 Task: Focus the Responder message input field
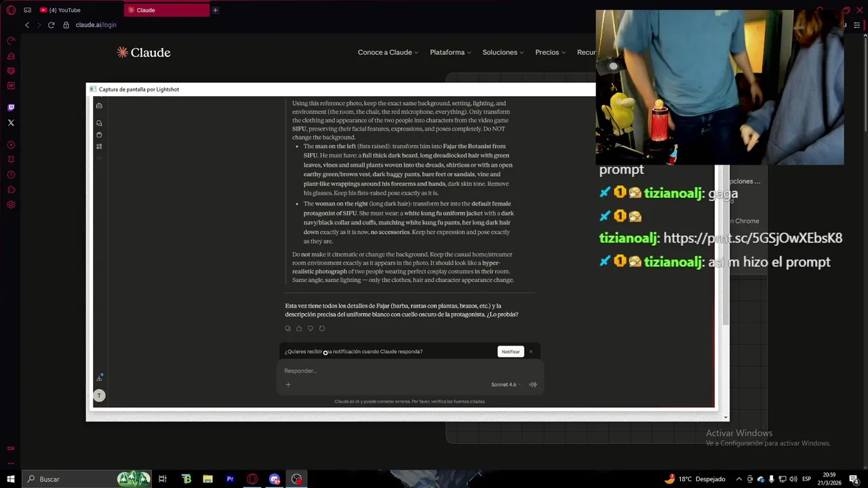tap(410, 371)
